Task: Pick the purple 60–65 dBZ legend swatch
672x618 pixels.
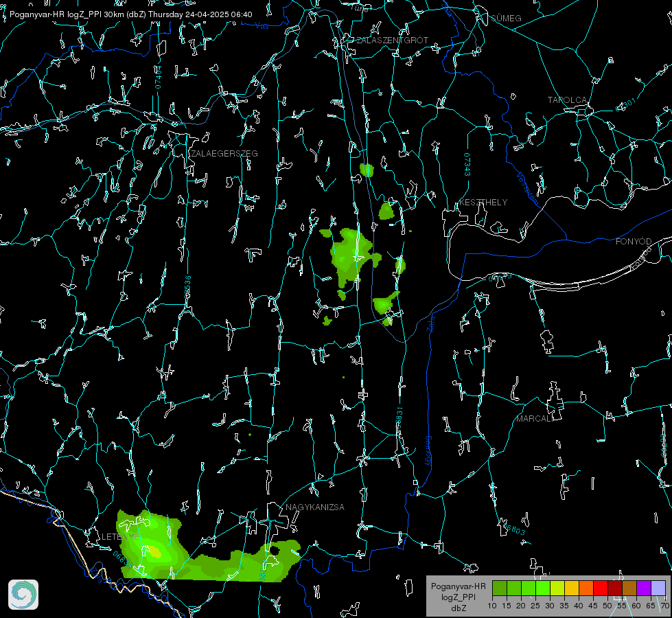Action: coord(644,588)
